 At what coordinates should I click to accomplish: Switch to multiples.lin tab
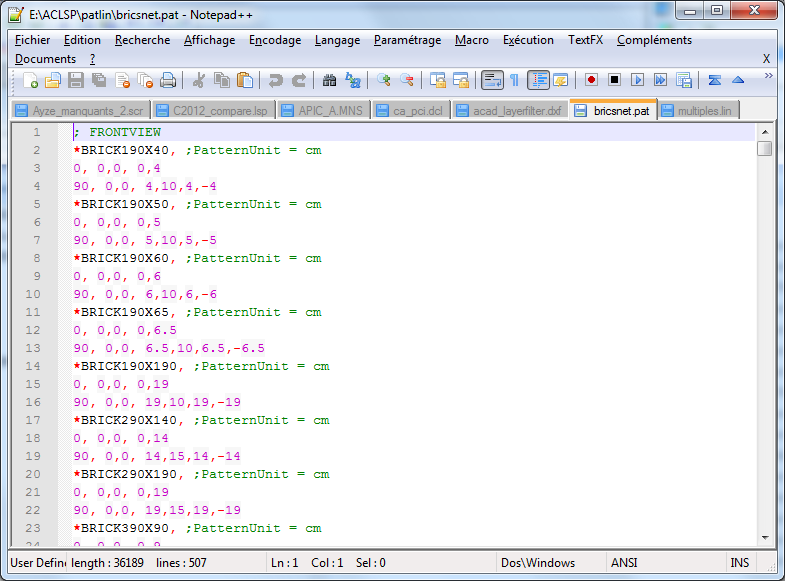(698, 111)
